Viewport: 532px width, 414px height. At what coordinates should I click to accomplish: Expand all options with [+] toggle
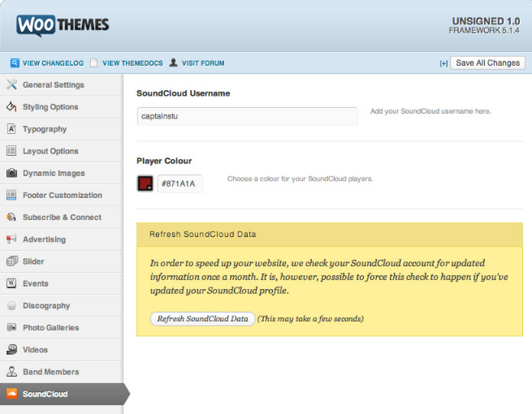coord(443,63)
